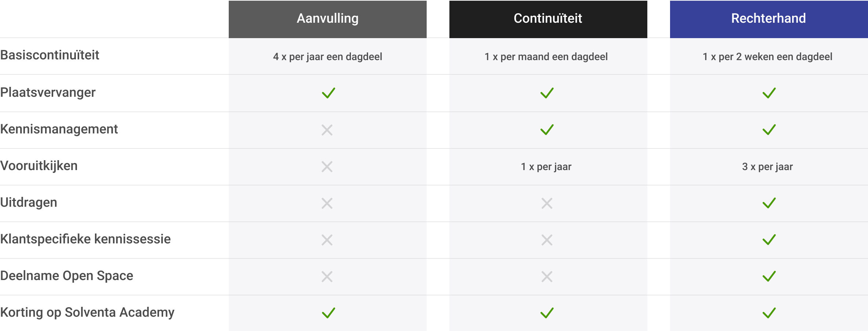Click the Korting op Solventa Academy label
The height and width of the screenshot is (331, 868).
87,312
